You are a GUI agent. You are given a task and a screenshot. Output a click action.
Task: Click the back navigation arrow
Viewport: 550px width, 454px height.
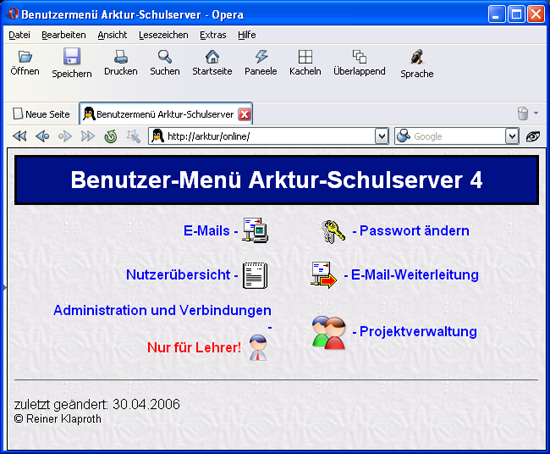click(x=42, y=136)
